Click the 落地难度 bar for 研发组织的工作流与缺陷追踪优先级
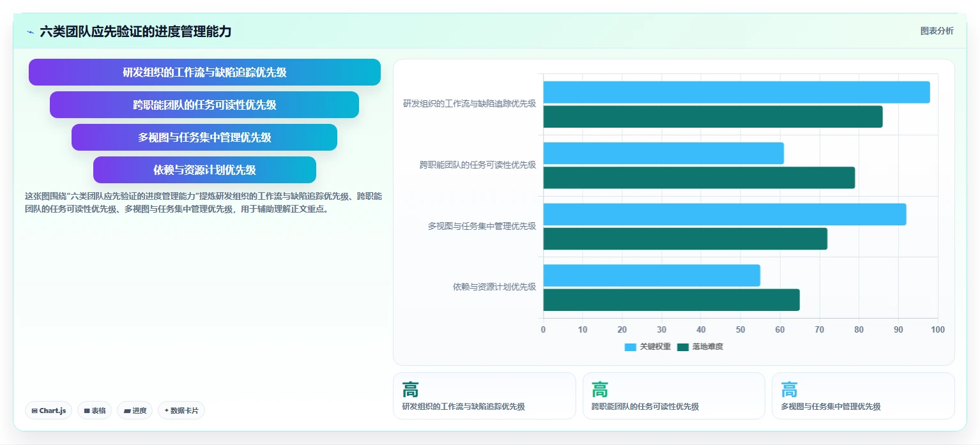This screenshot has height=445, width=980. [713, 117]
